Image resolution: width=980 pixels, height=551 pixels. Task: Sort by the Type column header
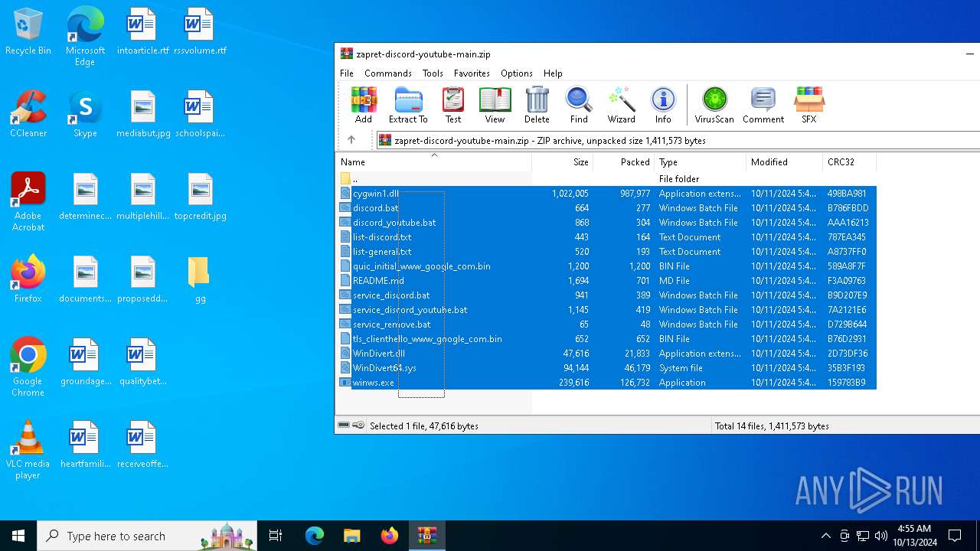click(701, 162)
